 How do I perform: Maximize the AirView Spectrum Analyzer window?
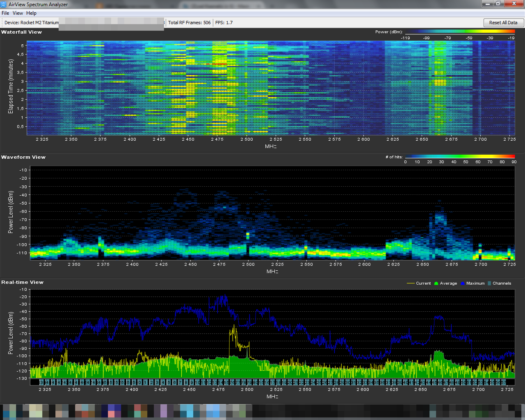tap(498, 4)
